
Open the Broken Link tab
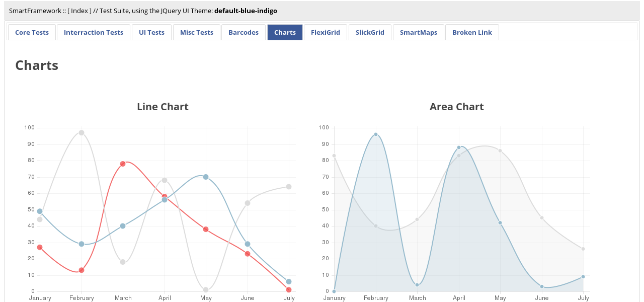coord(472,32)
